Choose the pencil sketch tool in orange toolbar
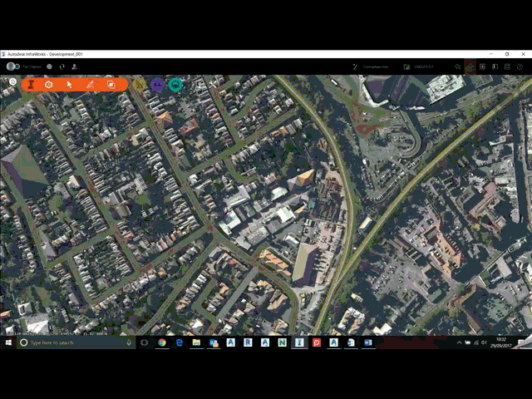 point(90,85)
